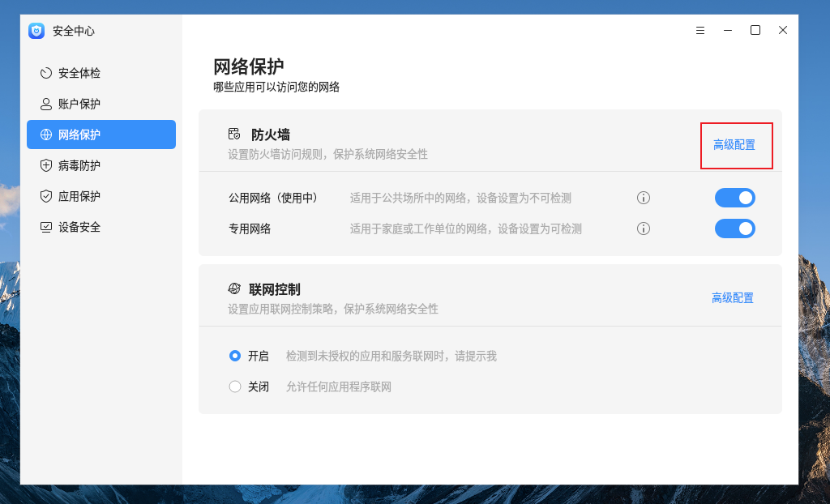
Task: Select the 关闭 radio button
Action: pyautogui.click(x=235, y=387)
